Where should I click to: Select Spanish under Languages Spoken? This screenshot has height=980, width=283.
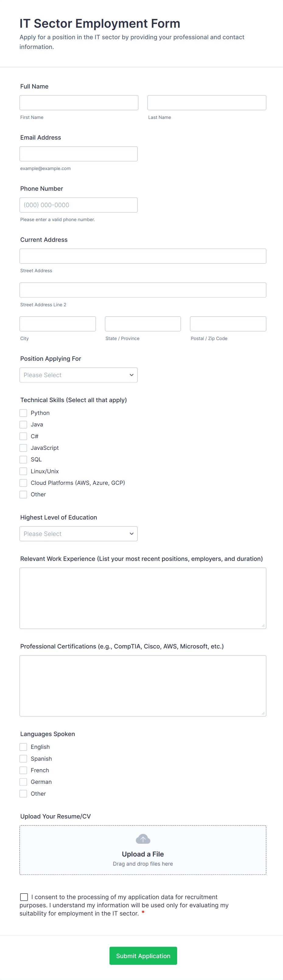click(23, 758)
